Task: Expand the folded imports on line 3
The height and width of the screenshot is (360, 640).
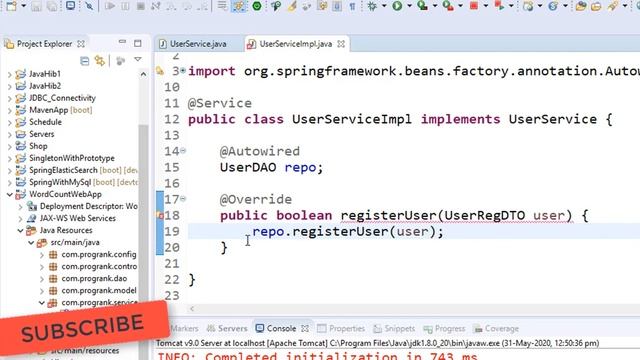Action: pyautogui.click(x=183, y=71)
